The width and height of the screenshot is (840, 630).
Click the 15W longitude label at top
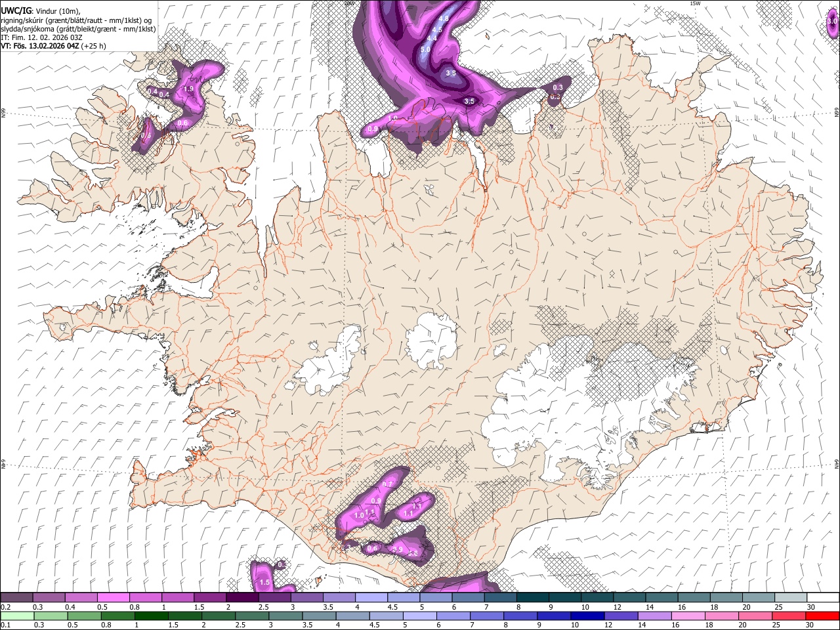click(695, 3)
